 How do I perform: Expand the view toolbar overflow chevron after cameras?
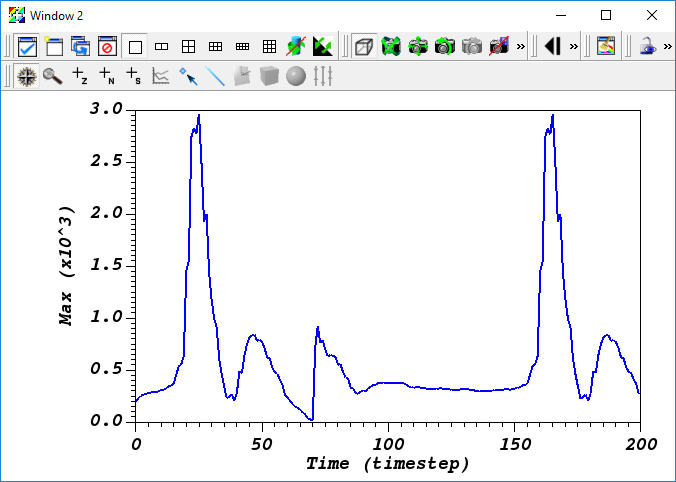pyautogui.click(x=521, y=46)
